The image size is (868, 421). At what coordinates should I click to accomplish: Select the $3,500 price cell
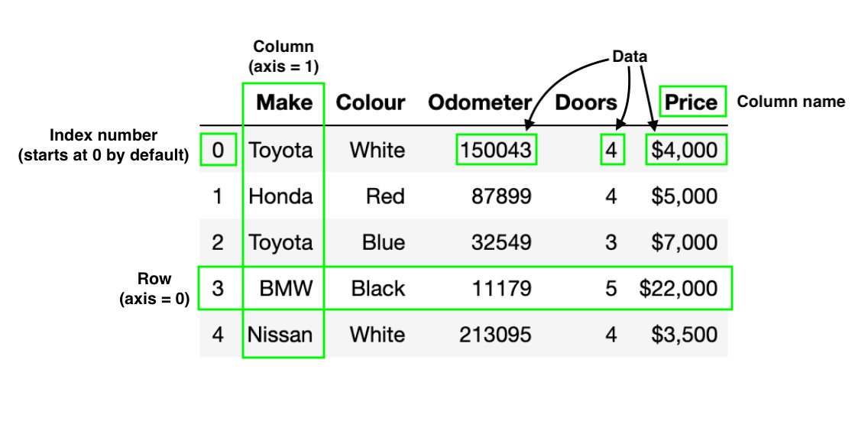pos(684,334)
